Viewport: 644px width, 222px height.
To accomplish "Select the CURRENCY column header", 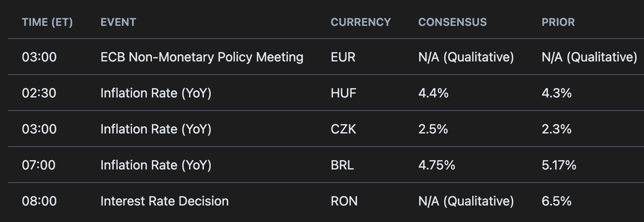I will (x=361, y=22).
